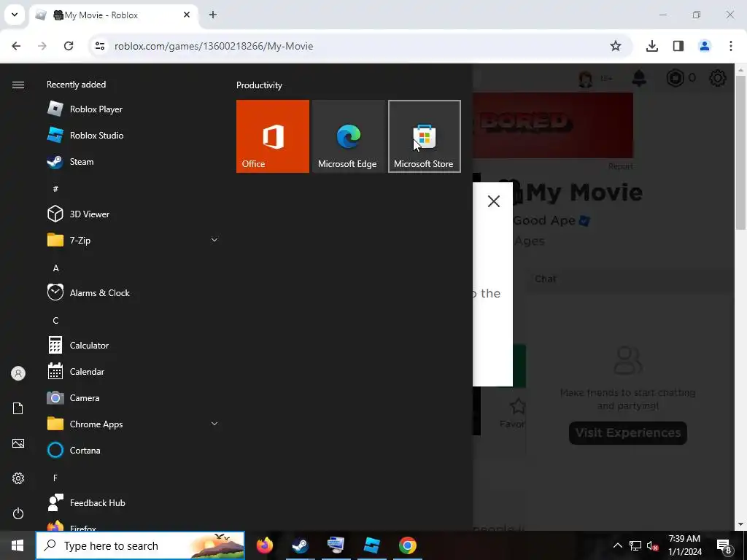Open the tab search dropdown
The width and height of the screenshot is (747, 560).
pos(15,15)
